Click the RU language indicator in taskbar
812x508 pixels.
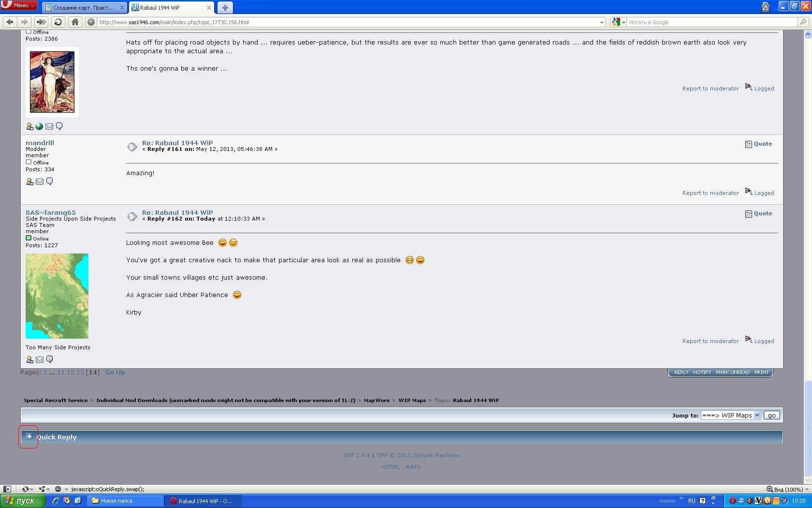pos(692,501)
